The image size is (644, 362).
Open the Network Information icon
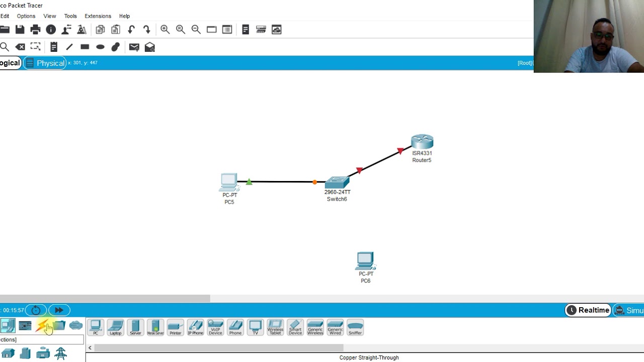[51, 30]
